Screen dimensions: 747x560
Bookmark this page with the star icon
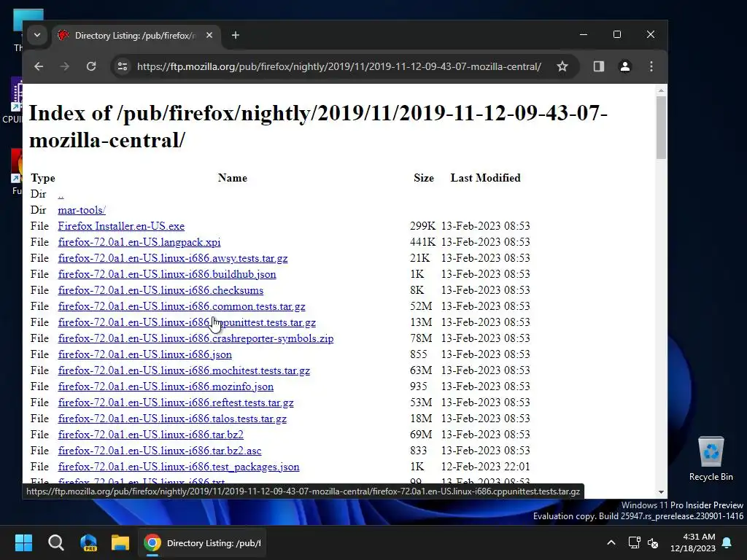[562, 66]
